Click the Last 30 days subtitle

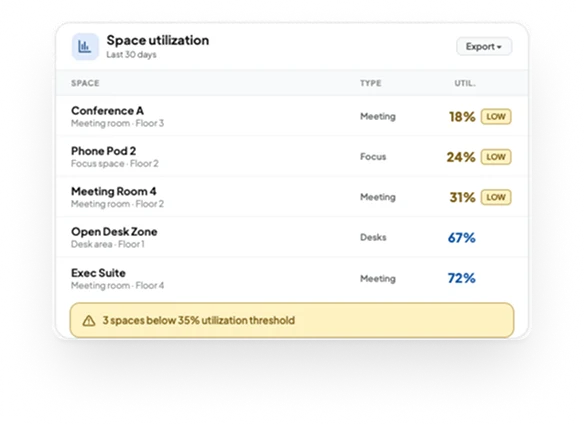131,55
